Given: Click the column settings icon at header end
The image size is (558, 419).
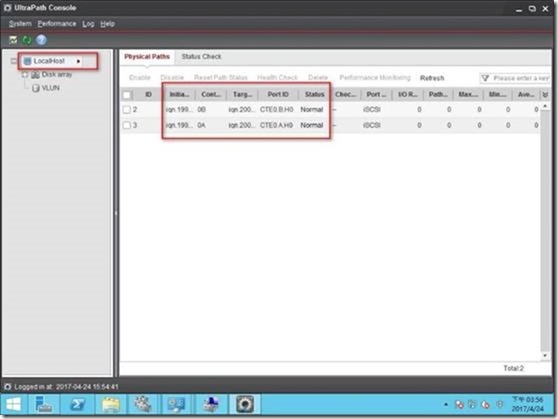Looking at the screenshot, I should [545, 95].
